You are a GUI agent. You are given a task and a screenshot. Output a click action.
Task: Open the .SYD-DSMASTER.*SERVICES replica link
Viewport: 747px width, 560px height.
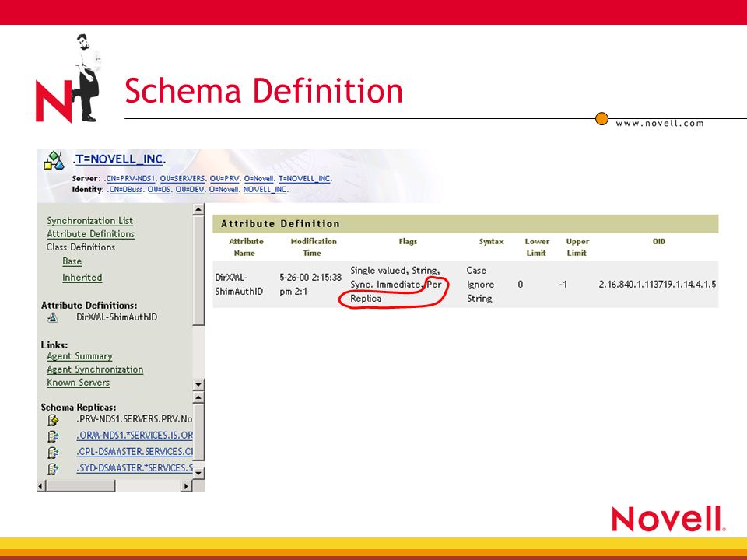tap(135, 468)
